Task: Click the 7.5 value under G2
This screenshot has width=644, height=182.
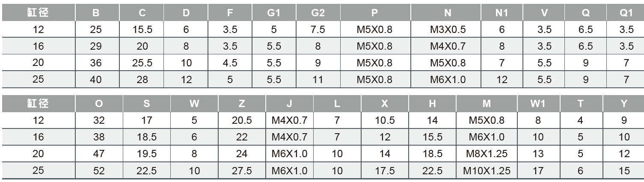Action: pos(318,30)
